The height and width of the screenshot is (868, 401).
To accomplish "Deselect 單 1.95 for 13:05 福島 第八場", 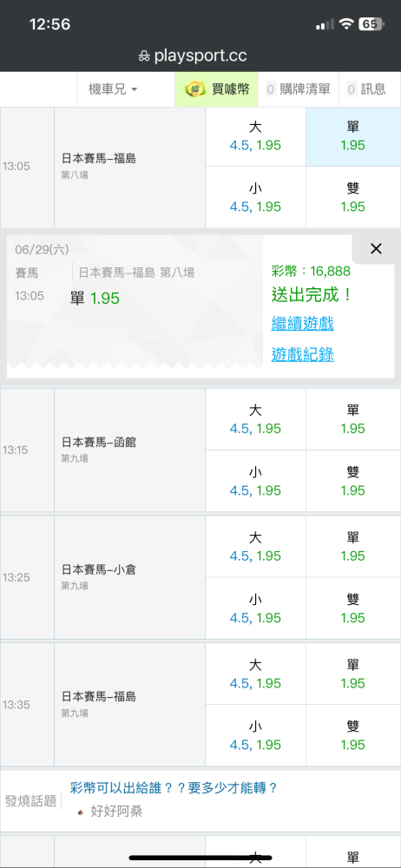I will 352,136.
